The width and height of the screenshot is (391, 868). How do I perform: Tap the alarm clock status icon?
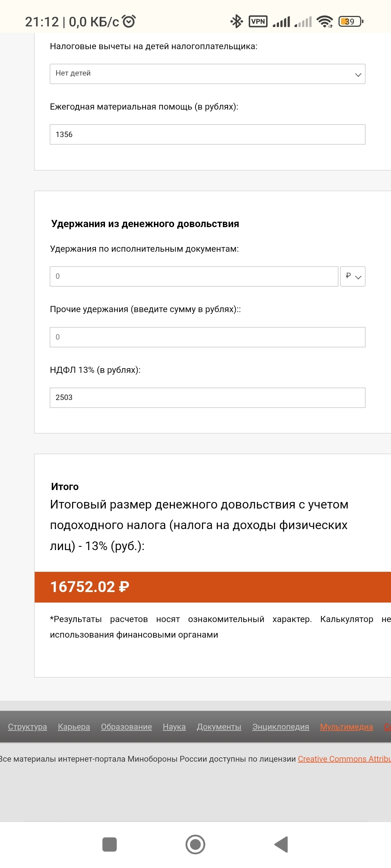(129, 21)
